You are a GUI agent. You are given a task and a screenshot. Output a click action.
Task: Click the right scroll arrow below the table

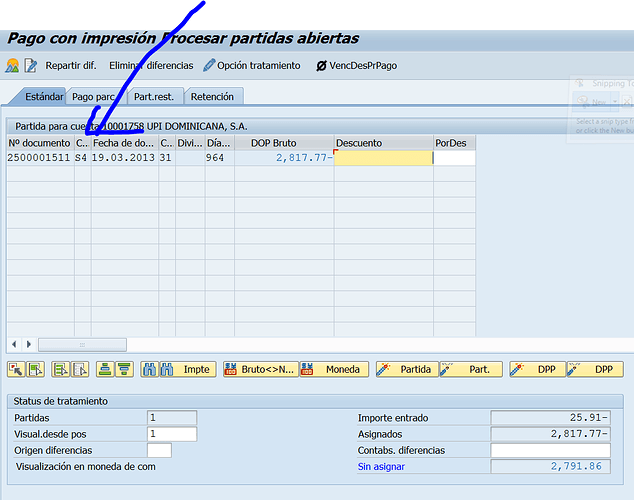pos(28,344)
